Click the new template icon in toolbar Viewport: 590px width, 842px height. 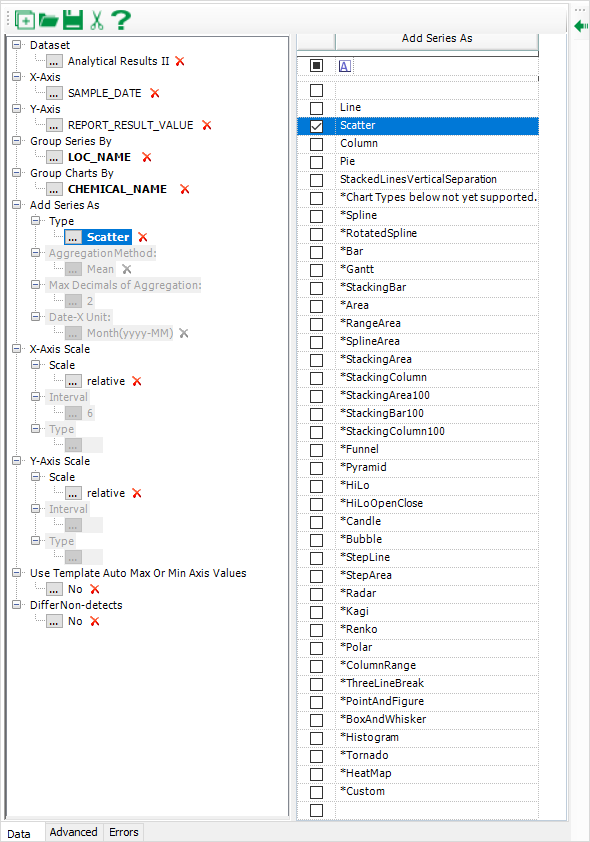pos(25,20)
